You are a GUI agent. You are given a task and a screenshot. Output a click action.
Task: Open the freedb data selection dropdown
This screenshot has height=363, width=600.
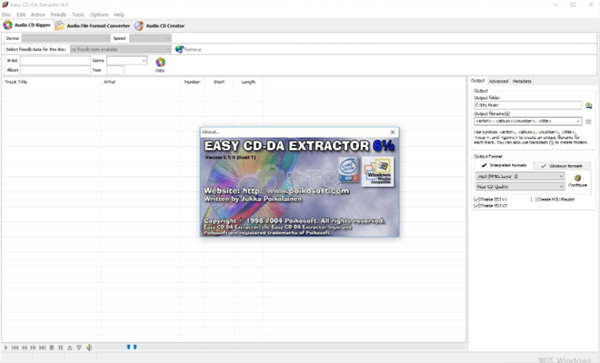(x=121, y=49)
